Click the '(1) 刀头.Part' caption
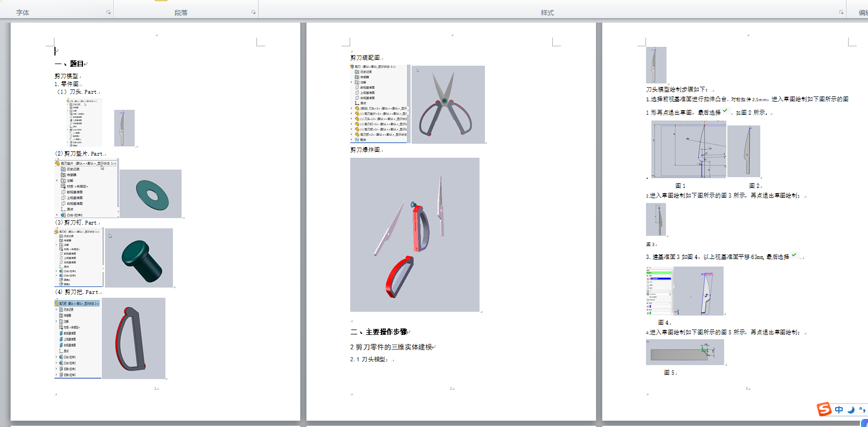The width and height of the screenshot is (868, 427). (77, 92)
